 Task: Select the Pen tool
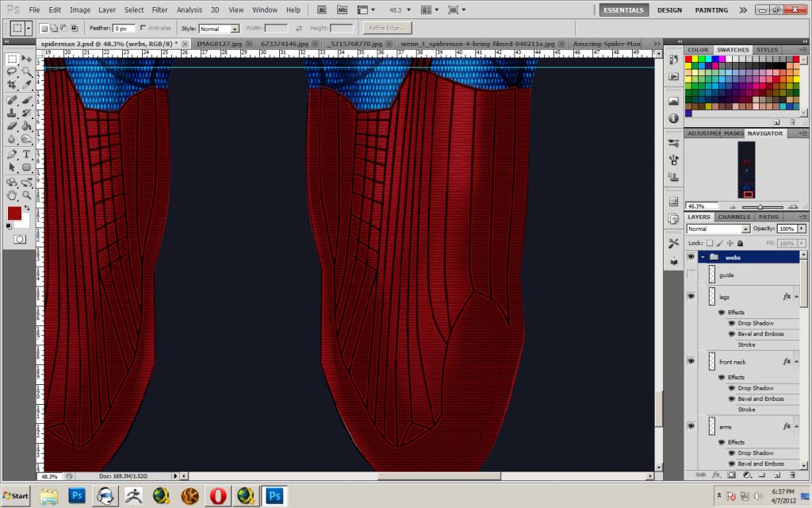tap(12, 155)
